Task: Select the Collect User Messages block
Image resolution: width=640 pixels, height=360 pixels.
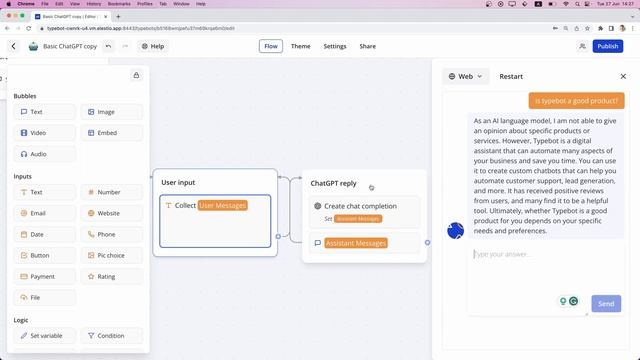Action: (x=215, y=221)
